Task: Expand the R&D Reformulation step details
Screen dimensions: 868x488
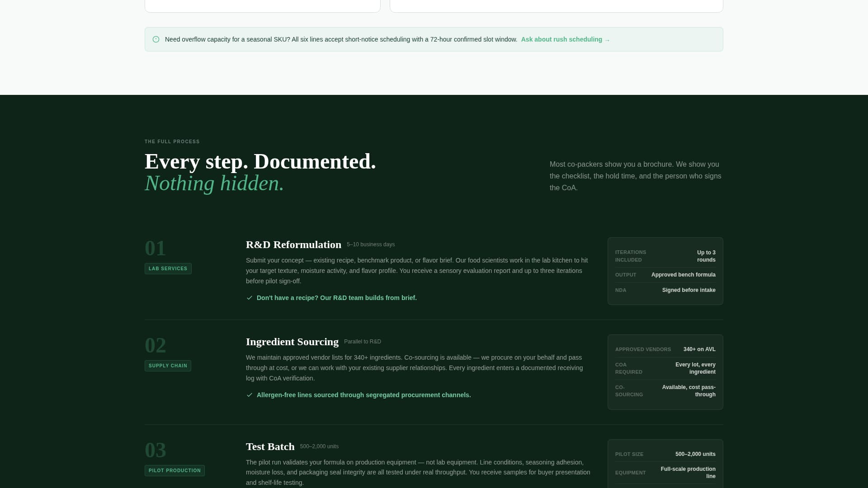Action: [293, 244]
